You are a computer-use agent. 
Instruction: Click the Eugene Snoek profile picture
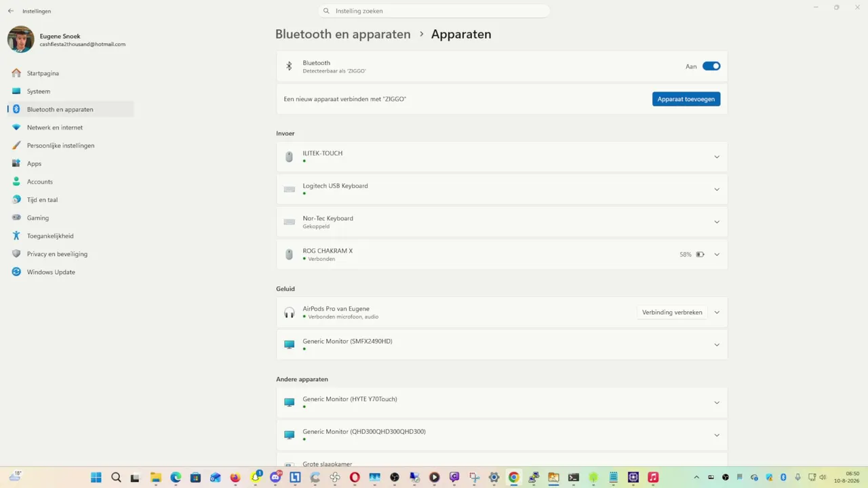coord(21,40)
